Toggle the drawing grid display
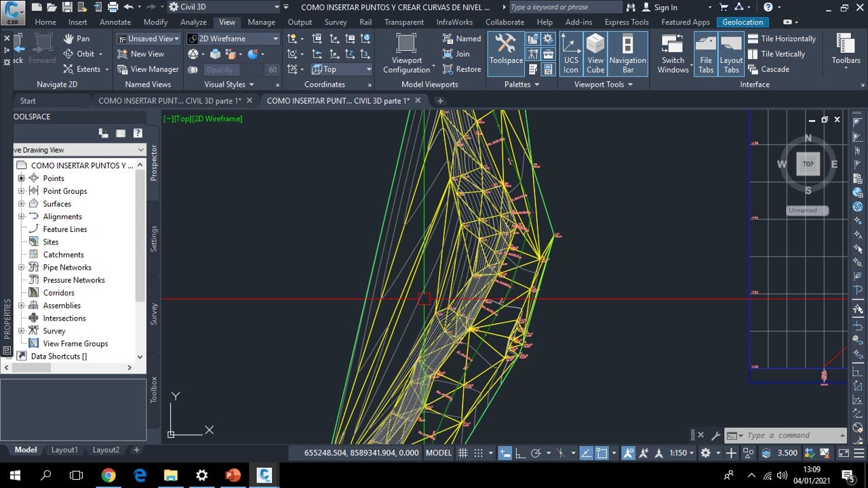 [463, 453]
